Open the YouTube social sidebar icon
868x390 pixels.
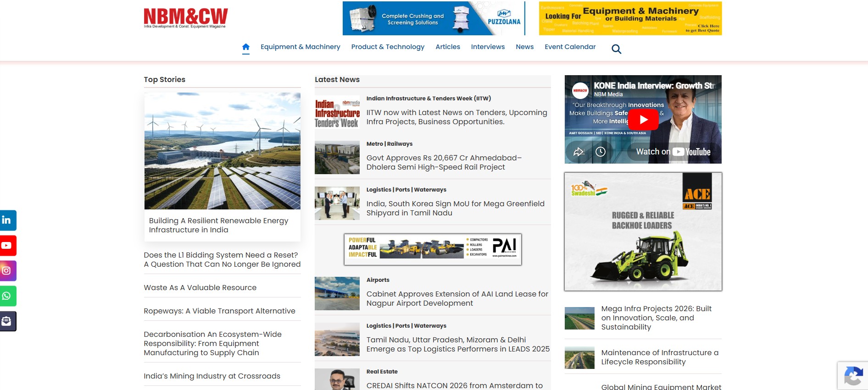(7, 246)
